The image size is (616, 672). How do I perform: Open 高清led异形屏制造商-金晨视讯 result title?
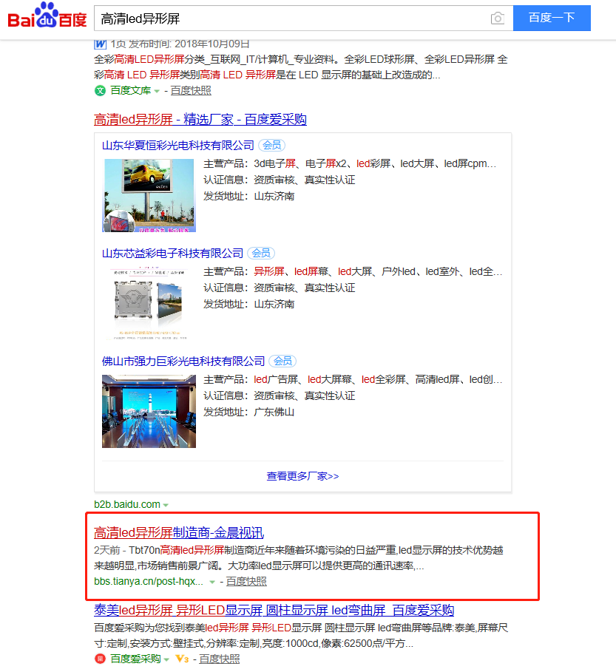[179, 532]
